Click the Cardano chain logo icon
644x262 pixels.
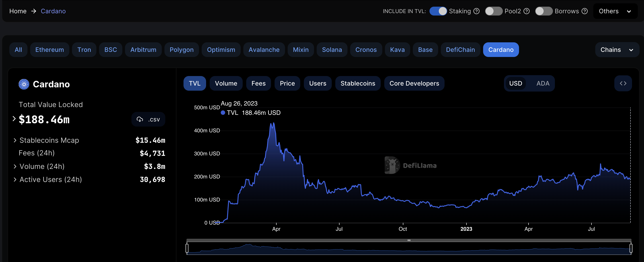point(24,84)
